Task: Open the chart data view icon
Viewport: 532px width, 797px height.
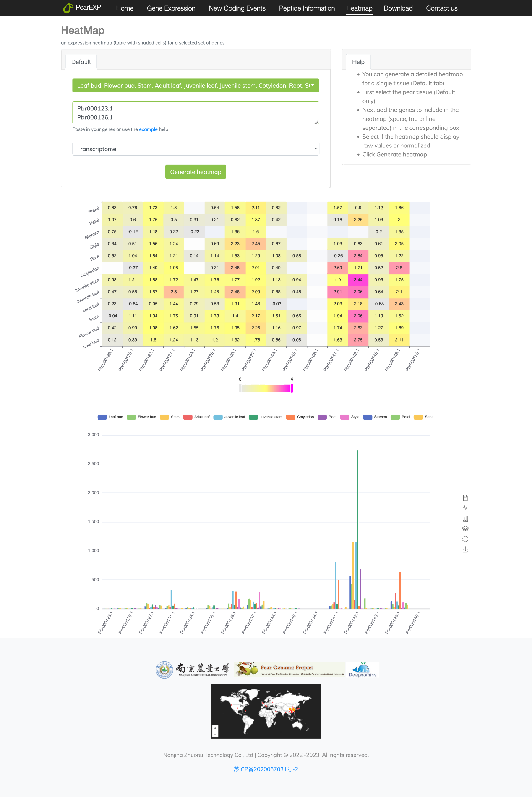Action: coord(465,498)
